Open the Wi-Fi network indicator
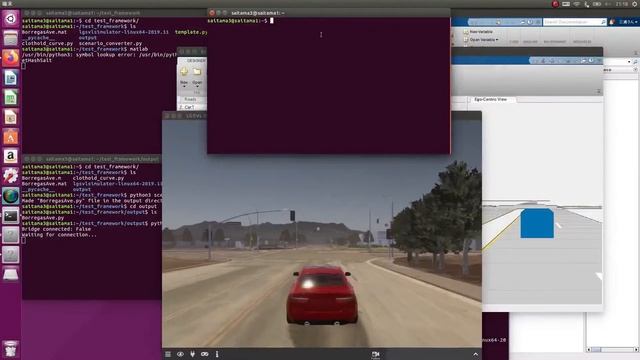Image resolution: width=640 pixels, height=360 pixels. coord(576,4)
